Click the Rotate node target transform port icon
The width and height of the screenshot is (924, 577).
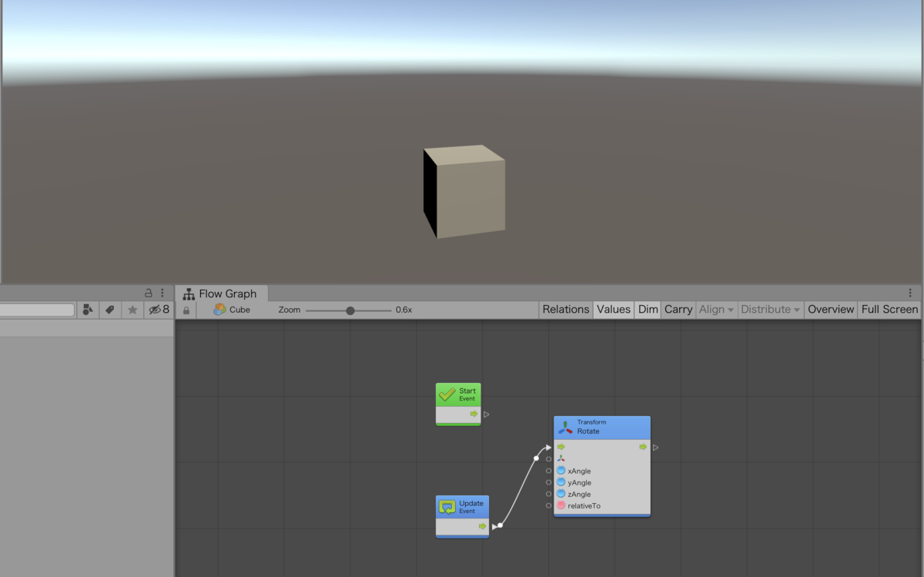(x=561, y=458)
